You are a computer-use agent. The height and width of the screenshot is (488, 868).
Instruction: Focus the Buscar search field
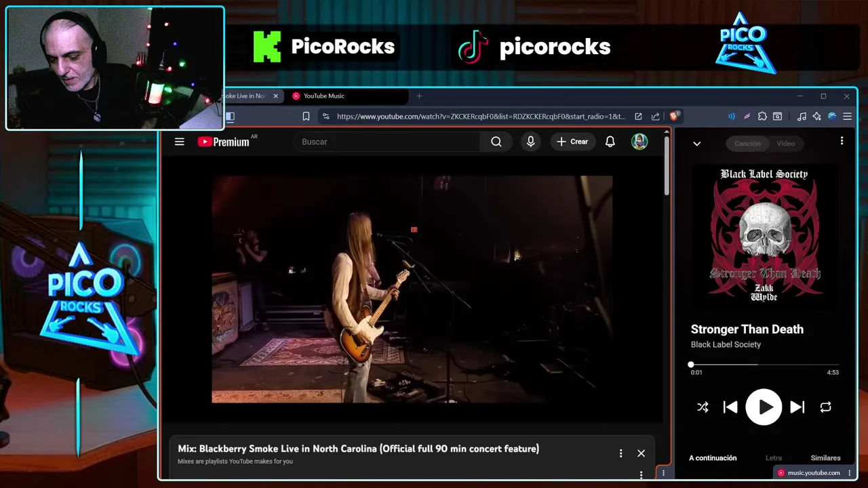[x=387, y=142]
